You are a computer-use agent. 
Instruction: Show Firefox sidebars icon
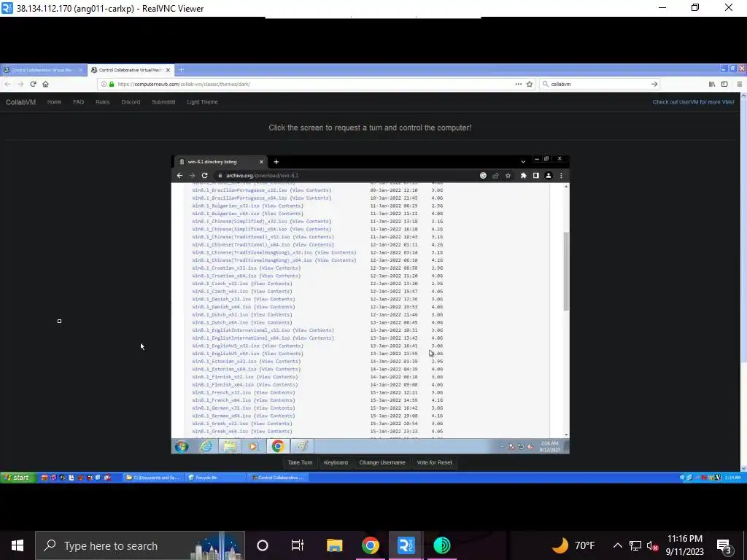point(724,84)
